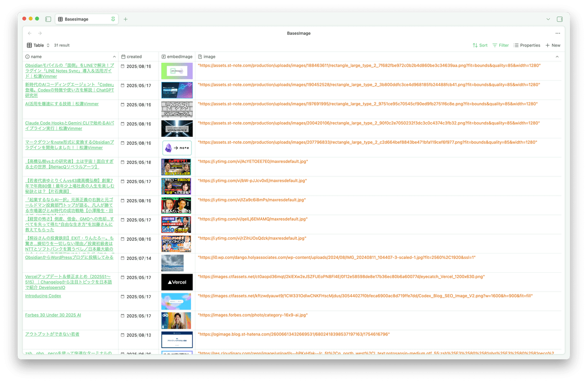Screen dimensions: 588x383
Task: Click the 31 result count label
Action: pyautogui.click(x=62, y=45)
